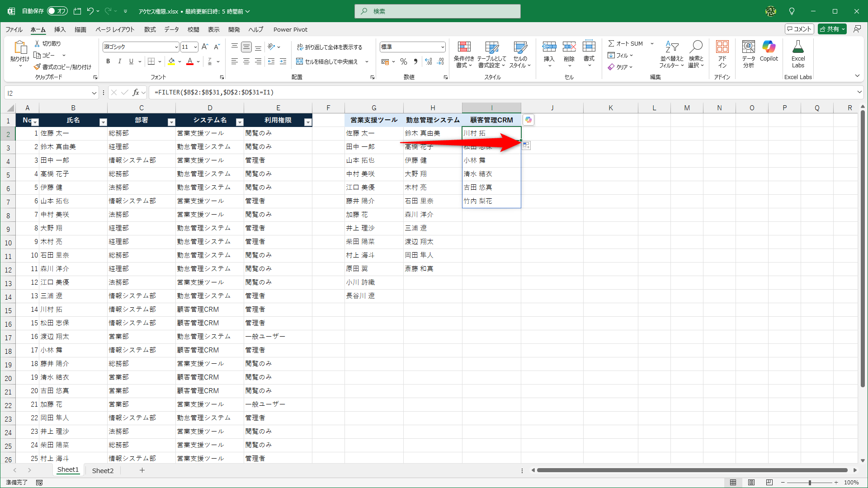Open the データ ribbon tab
The height and width of the screenshot is (488, 868).
[x=171, y=29]
